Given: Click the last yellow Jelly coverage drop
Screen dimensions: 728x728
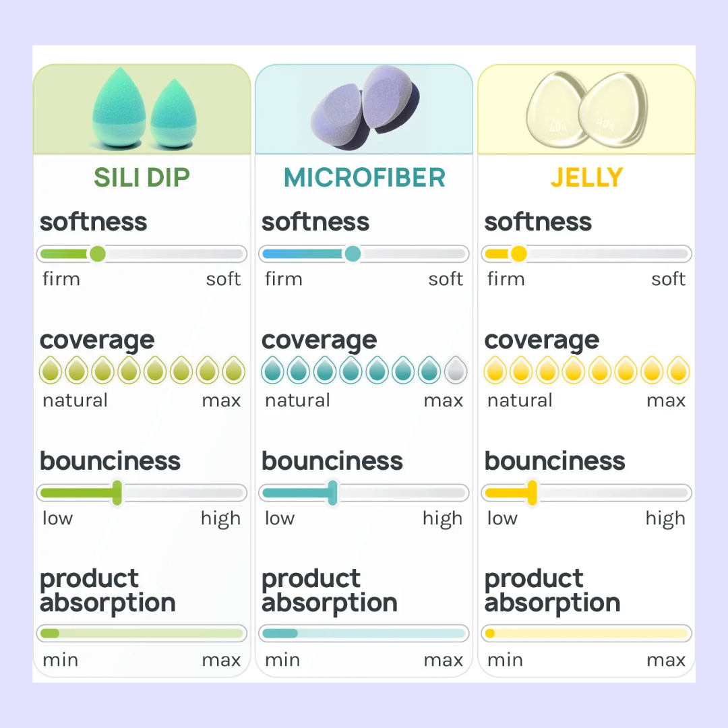Looking at the screenshot, I should (678, 370).
